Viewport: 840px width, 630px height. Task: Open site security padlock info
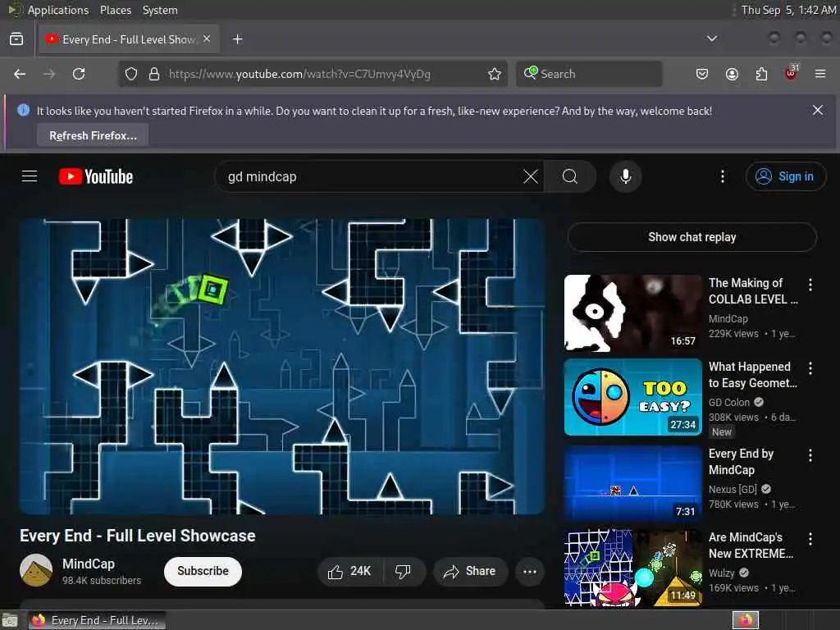(x=153, y=74)
